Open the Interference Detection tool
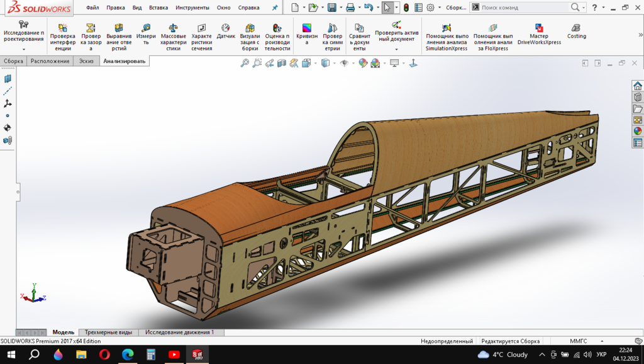644x364 pixels. pos(62,29)
